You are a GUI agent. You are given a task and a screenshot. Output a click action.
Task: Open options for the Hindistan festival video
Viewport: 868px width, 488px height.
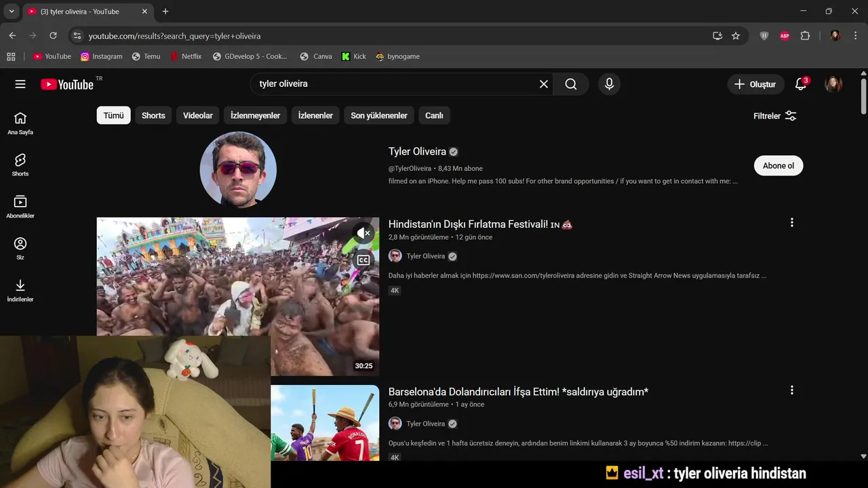(x=791, y=223)
